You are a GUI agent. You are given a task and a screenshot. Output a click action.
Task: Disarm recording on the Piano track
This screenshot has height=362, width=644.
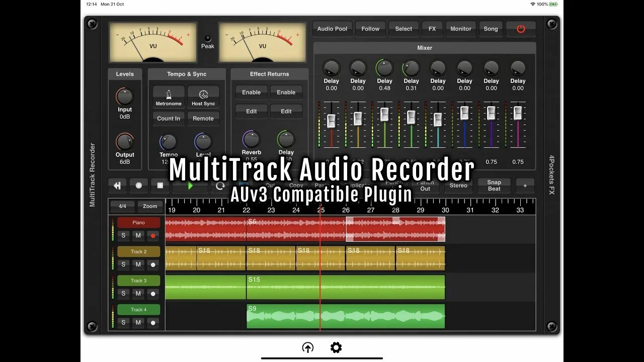tap(153, 235)
